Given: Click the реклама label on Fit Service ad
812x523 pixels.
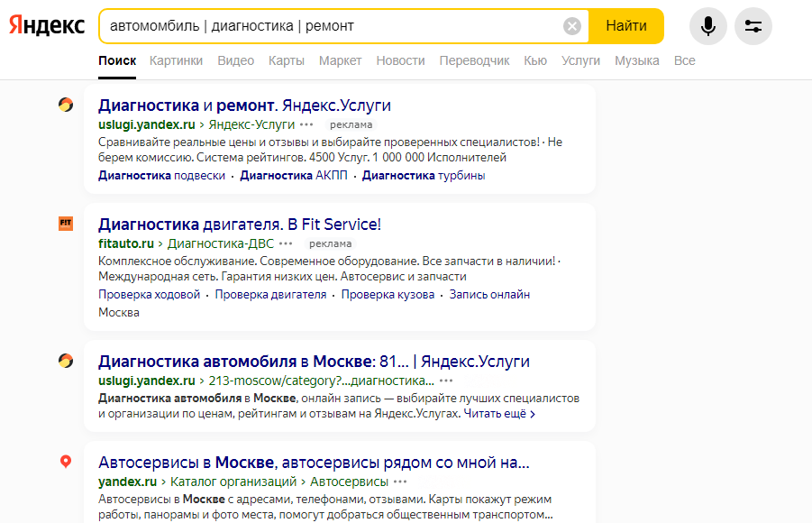Looking at the screenshot, I should [331, 243].
